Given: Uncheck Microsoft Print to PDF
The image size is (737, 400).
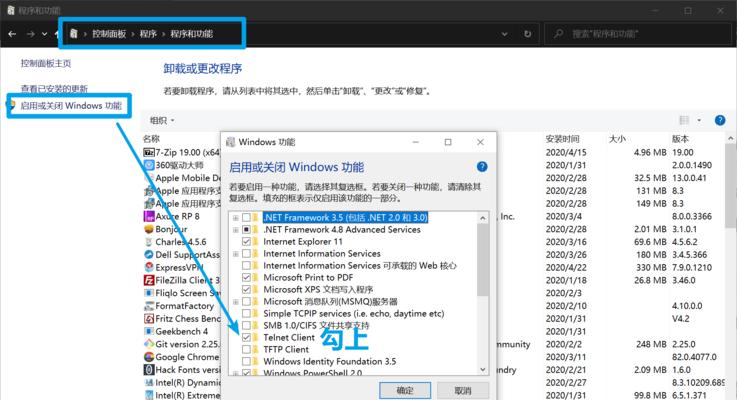Looking at the screenshot, I should tap(246, 277).
